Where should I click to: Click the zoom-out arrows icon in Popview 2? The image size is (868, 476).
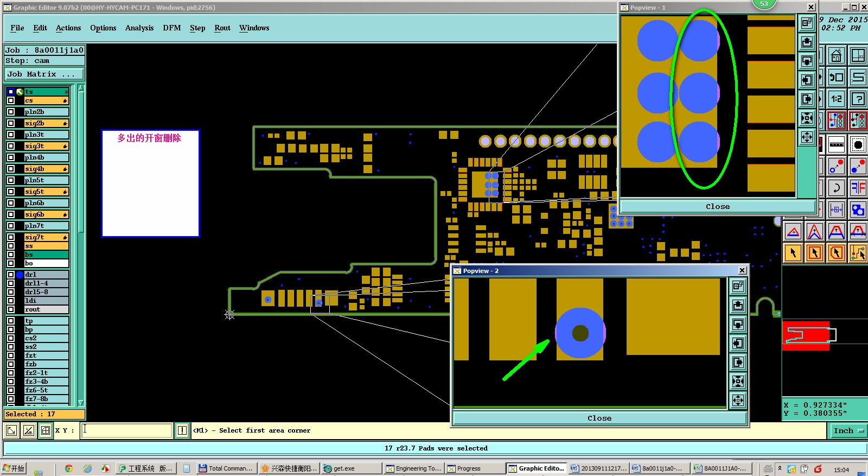coord(738,400)
